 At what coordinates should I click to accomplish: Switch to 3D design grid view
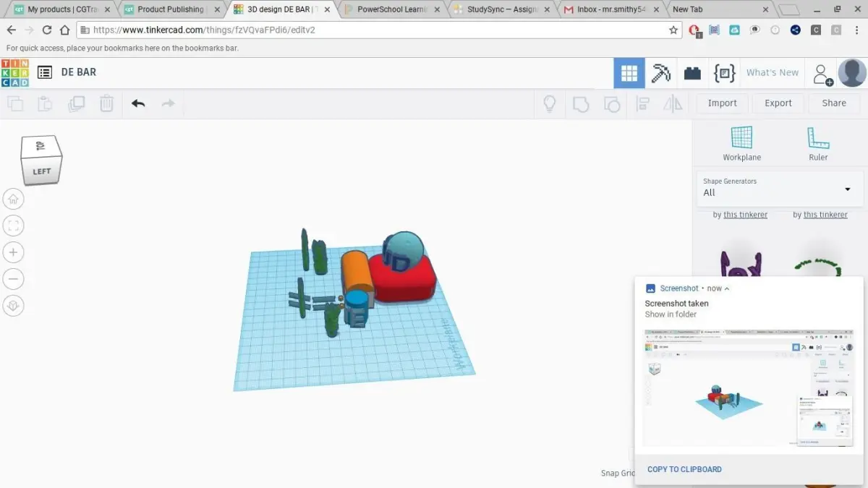pyautogui.click(x=629, y=73)
